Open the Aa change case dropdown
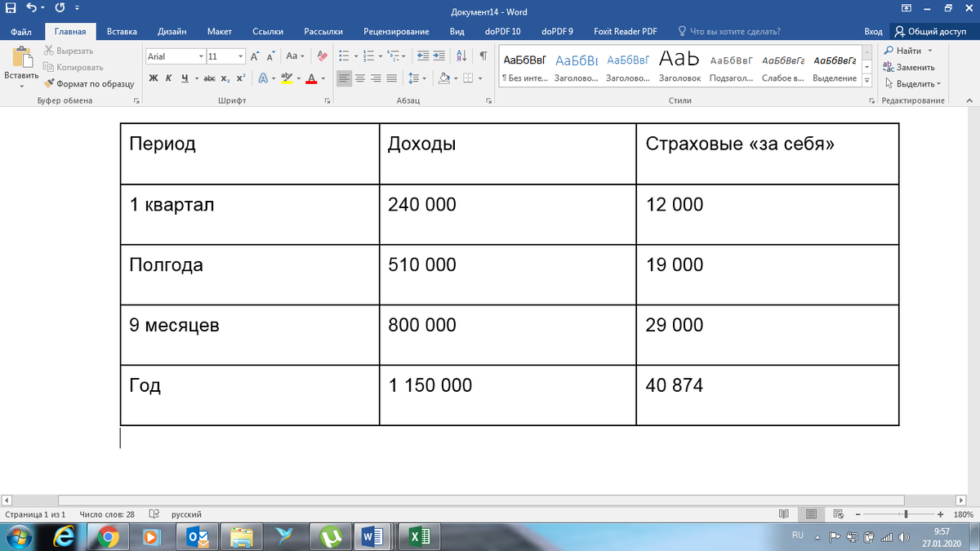This screenshot has height=551, width=980. (x=295, y=56)
